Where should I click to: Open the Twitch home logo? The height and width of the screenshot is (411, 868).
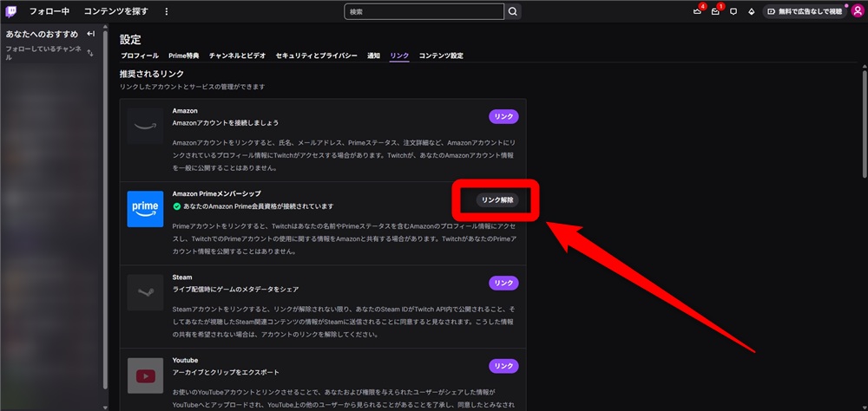tap(11, 11)
